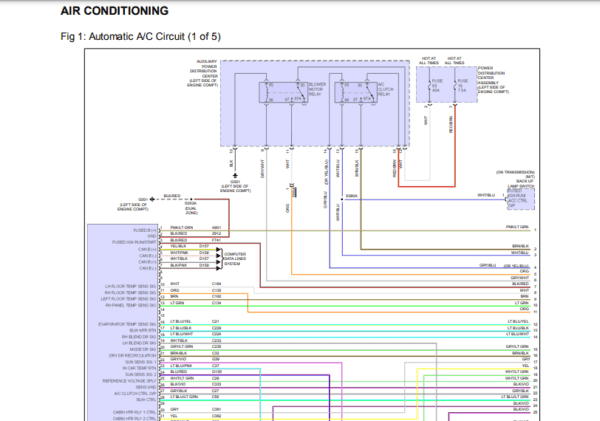Select the POWER DISTRIBUTION CENTER ASSEMBLY label
This screenshot has width=600, height=421.
pyautogui.click(x=493, y=80)
